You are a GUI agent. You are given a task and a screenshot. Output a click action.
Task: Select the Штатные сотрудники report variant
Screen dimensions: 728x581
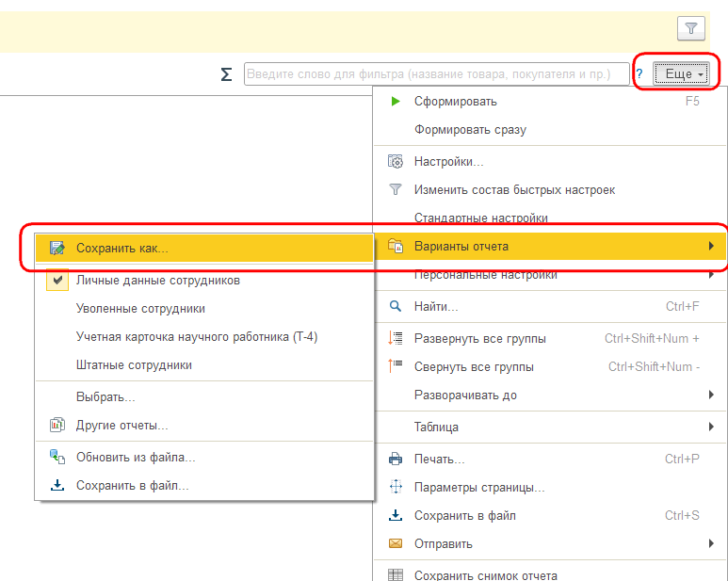coord(134,364)
